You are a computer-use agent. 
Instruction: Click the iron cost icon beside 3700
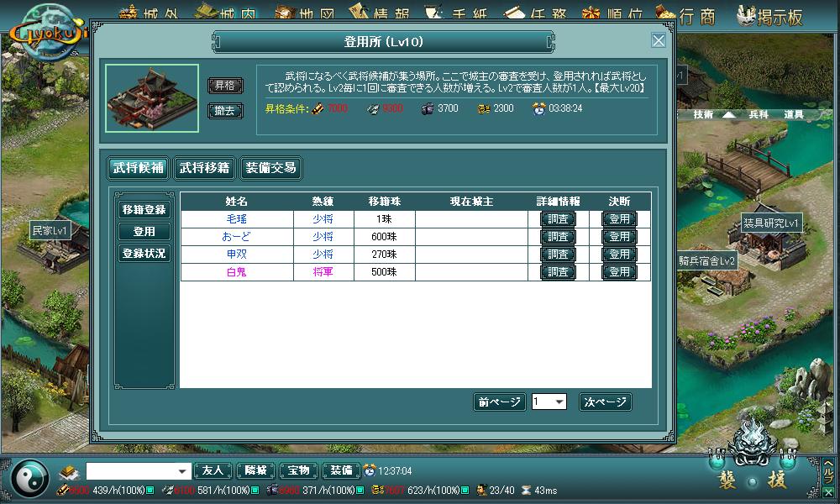[428, 108]
